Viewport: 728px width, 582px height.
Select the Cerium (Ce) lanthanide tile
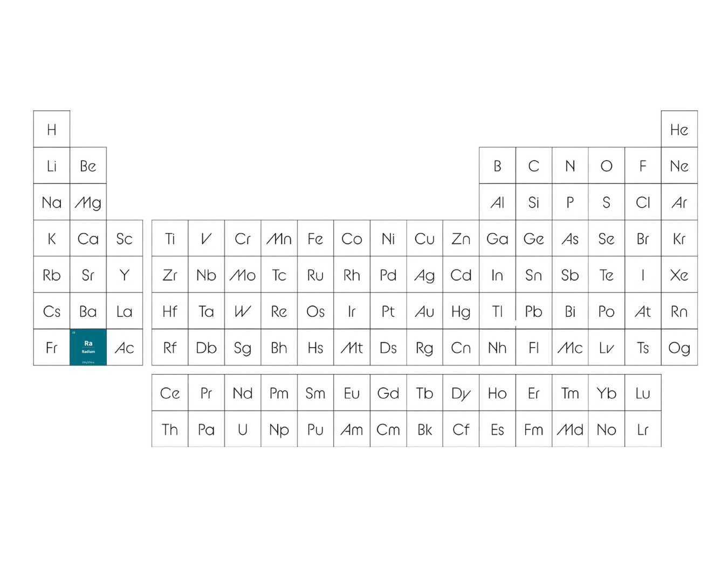point(170,393)
